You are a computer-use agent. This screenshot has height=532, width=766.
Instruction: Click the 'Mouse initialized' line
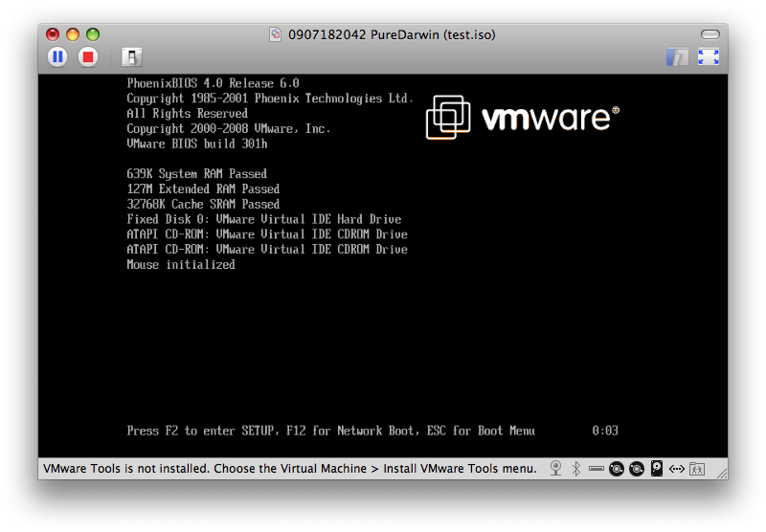[181, 264]
